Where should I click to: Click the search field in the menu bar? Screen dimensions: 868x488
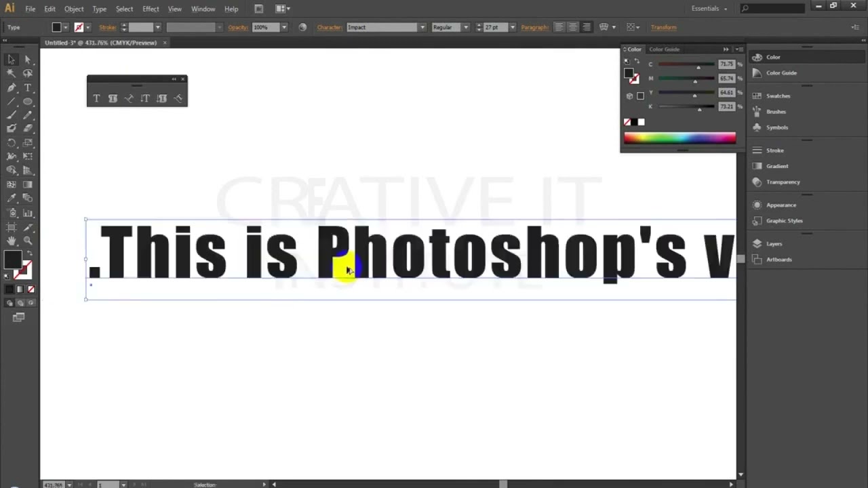tap(773, 9)
